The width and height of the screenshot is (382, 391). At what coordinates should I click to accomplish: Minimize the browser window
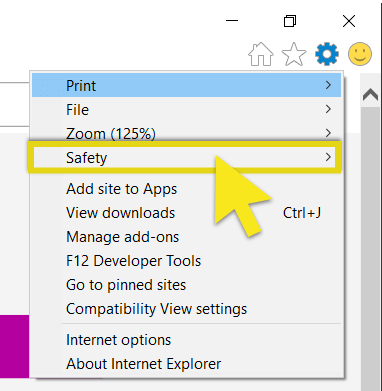(232, 21)
